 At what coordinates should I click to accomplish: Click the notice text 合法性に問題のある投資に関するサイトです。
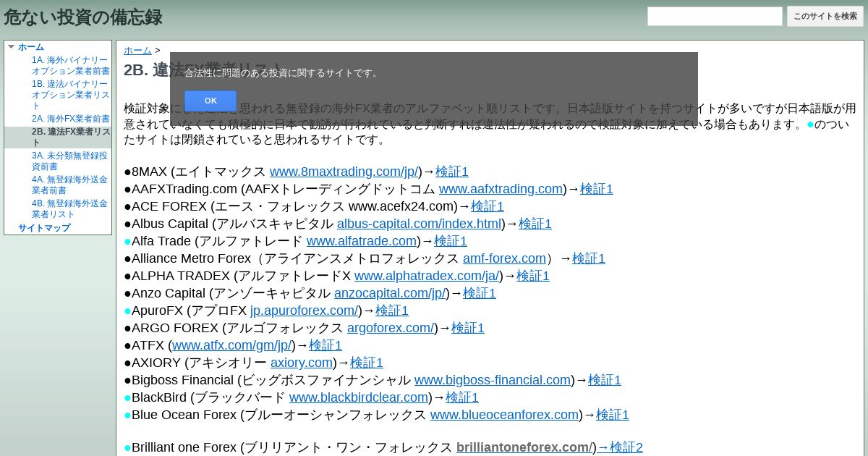(x=283, y=73)
